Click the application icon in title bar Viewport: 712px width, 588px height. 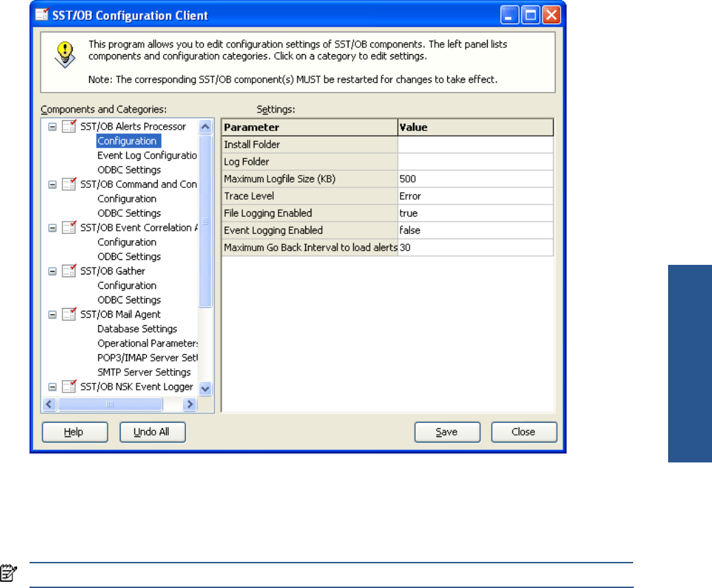point(42,14)
